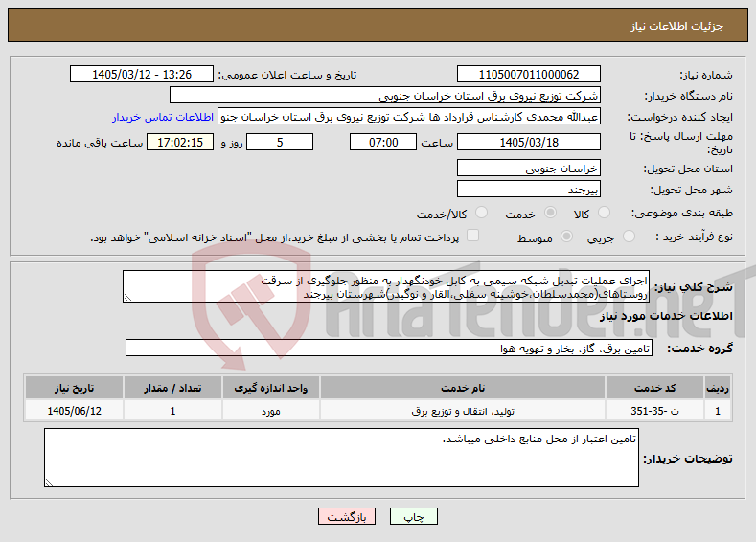The image size is (756, 542).
Task: Click the need date cell 1405/06/12
Action: 74,411
